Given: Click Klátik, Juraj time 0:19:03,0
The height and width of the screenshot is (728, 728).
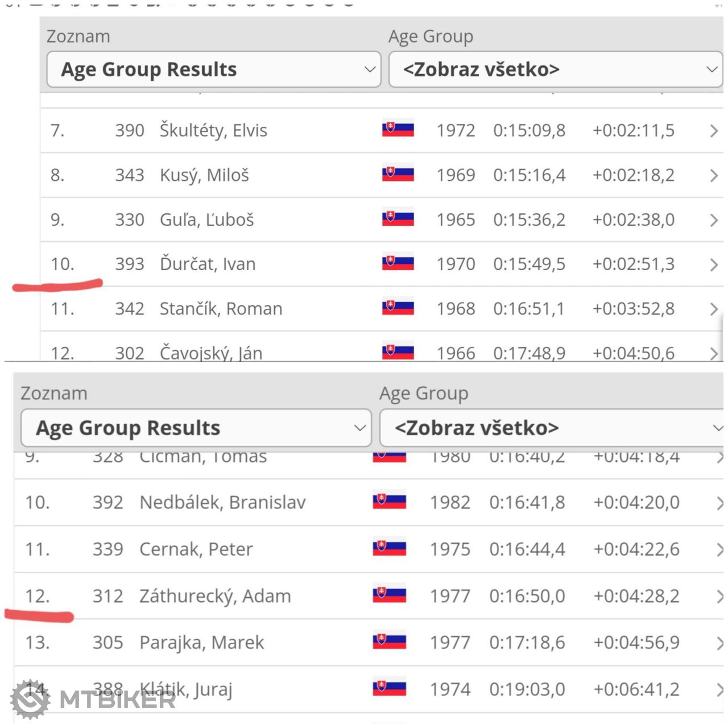Looking at the screenshot, I should (x=527, y=689).
